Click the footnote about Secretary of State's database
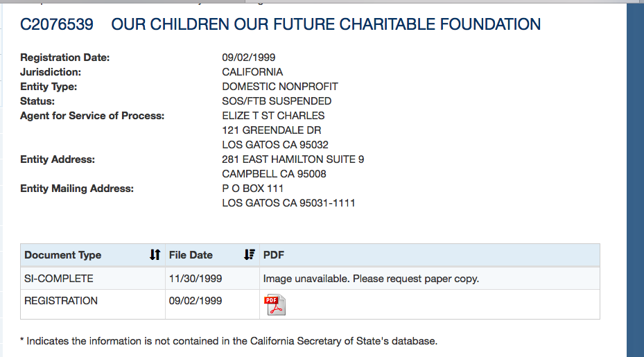This screenshot has width=644, height=357. 229,341
